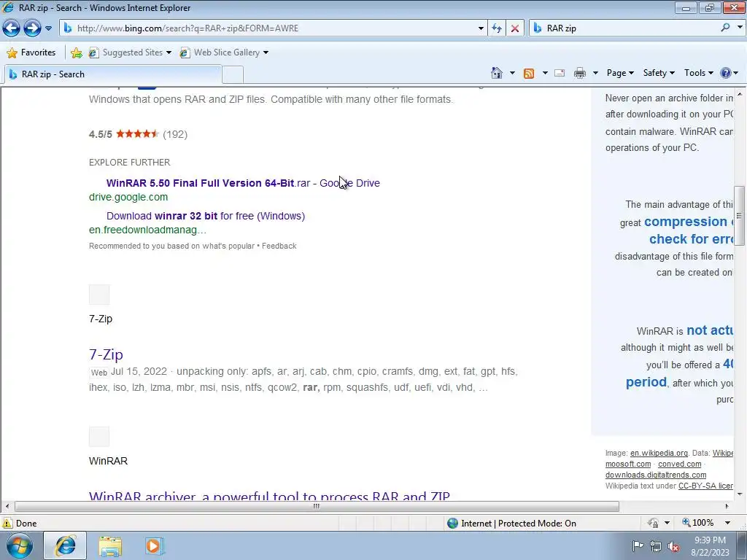Click the Action Center flag icon
Viewport: 747px width, 560px height.
click(x=638, y=545)
